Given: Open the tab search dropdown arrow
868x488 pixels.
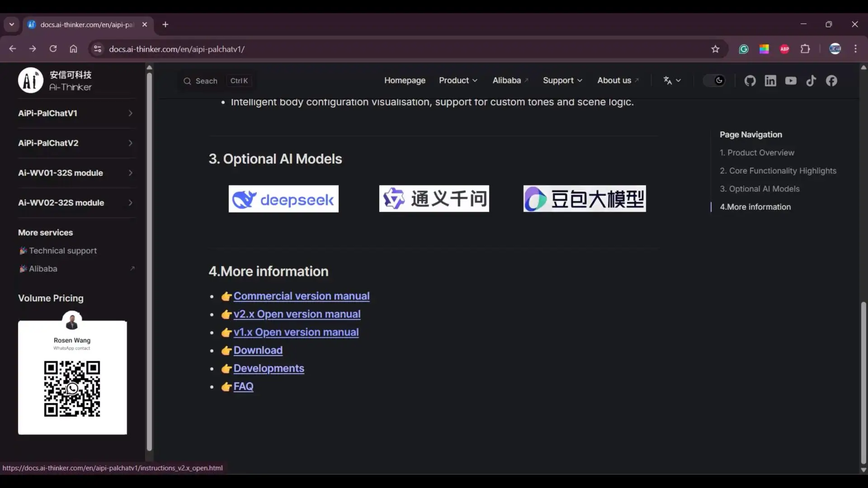Looking at the screenshot, I should (12, 25).
